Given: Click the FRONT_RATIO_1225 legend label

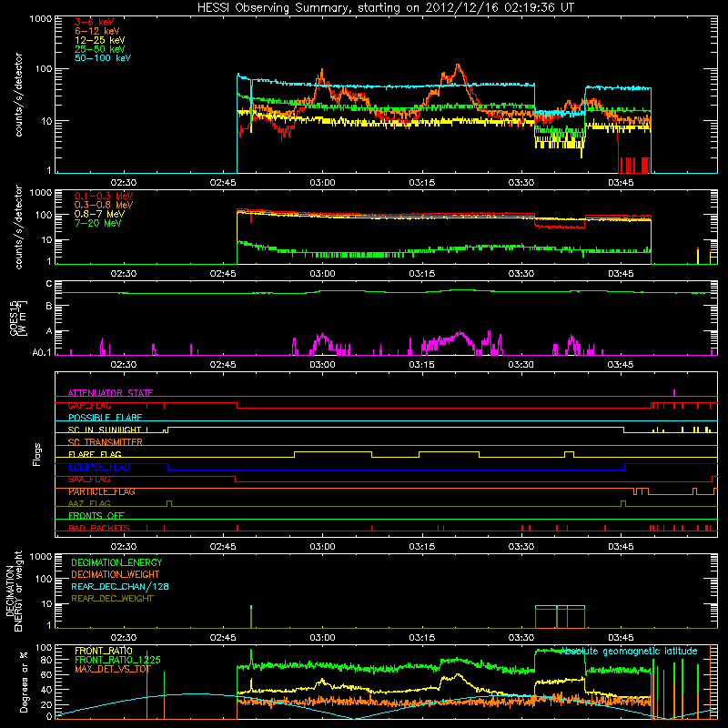Looking at the screenshot, I should (x=117, y=660).
